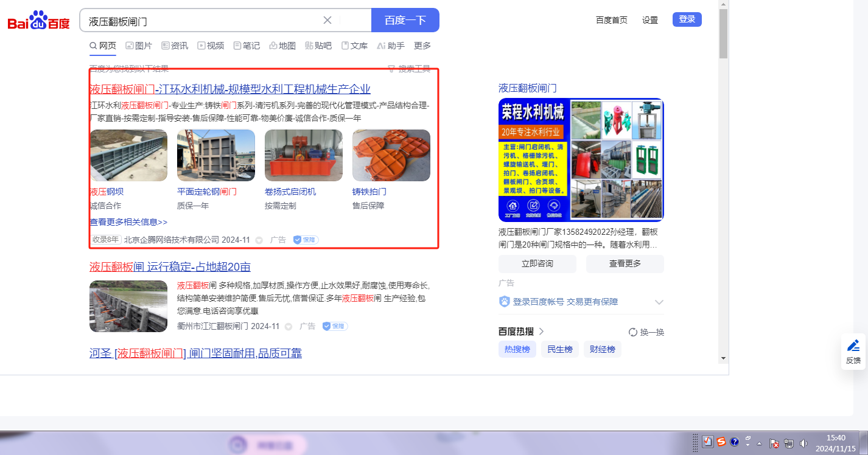Open the Baidu logo homepage link
This screenshot has width=868, height=455.
38,21
